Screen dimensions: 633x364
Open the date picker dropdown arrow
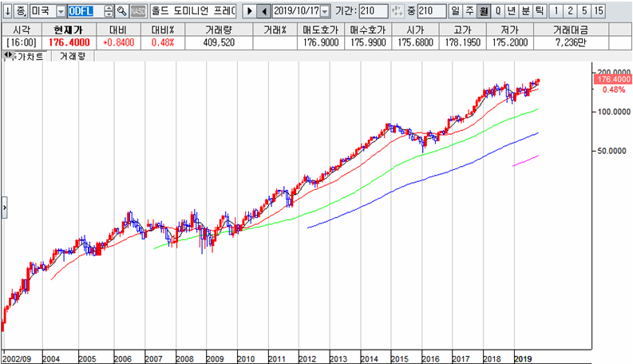click(325, 11)
